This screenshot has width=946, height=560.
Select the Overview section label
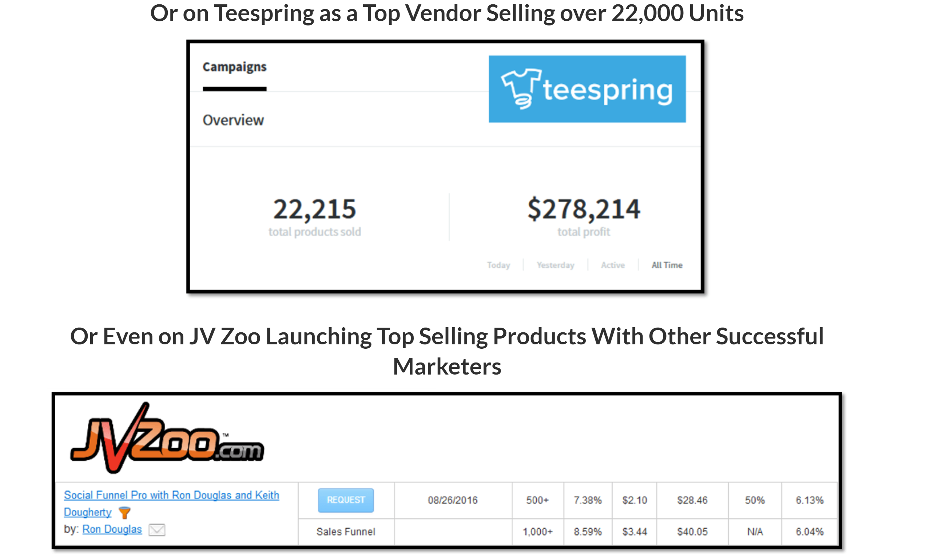tap(233, 120)
